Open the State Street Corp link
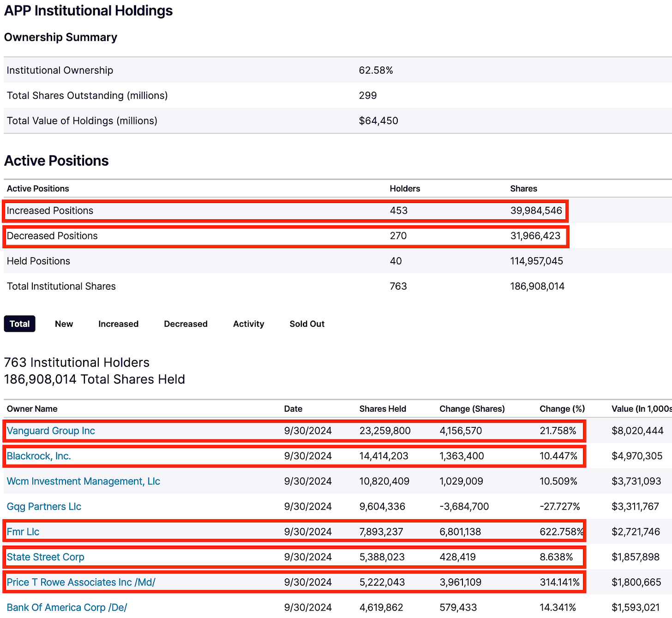The width and height of the screenshot is (672, 618). coord(46,557)
